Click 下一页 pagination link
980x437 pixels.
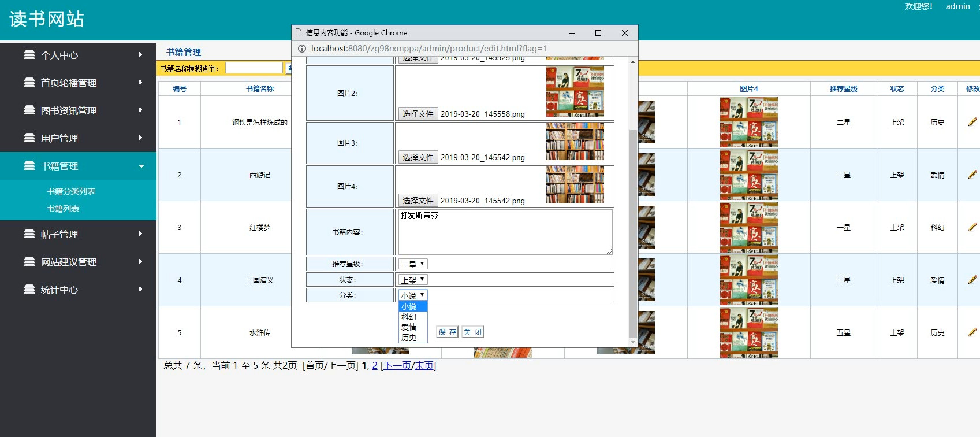pyautogui.click(x=397, y=365)
